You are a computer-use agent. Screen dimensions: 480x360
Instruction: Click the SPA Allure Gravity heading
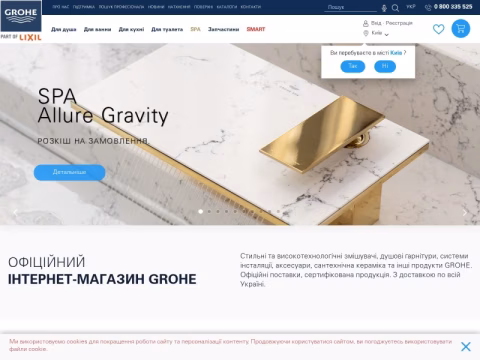[103, 106]
